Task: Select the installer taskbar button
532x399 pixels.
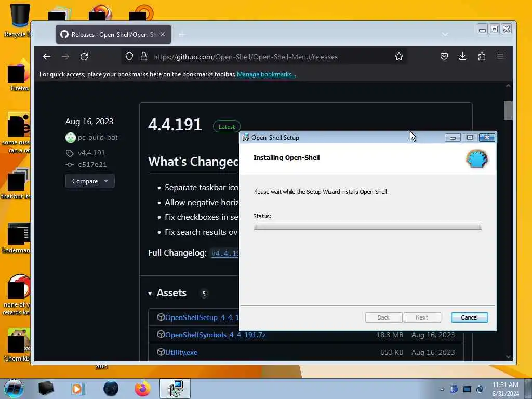Action: coord(175,389)
